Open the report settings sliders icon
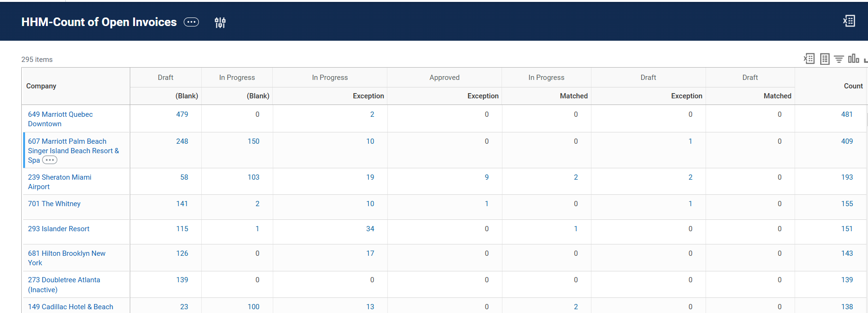Image resolution: width=868 pixels, height=313 pixels. tap(220, 22)
